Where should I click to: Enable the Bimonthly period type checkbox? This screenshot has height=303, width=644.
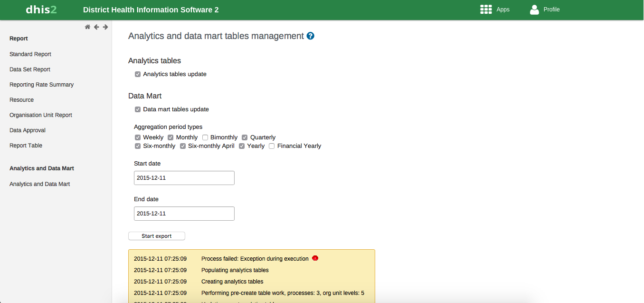click(x=205, y=137)
